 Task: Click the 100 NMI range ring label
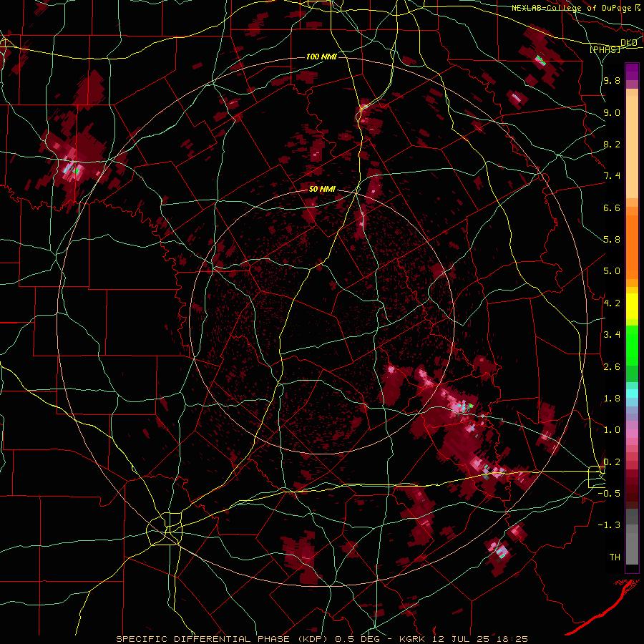point(321,57)
